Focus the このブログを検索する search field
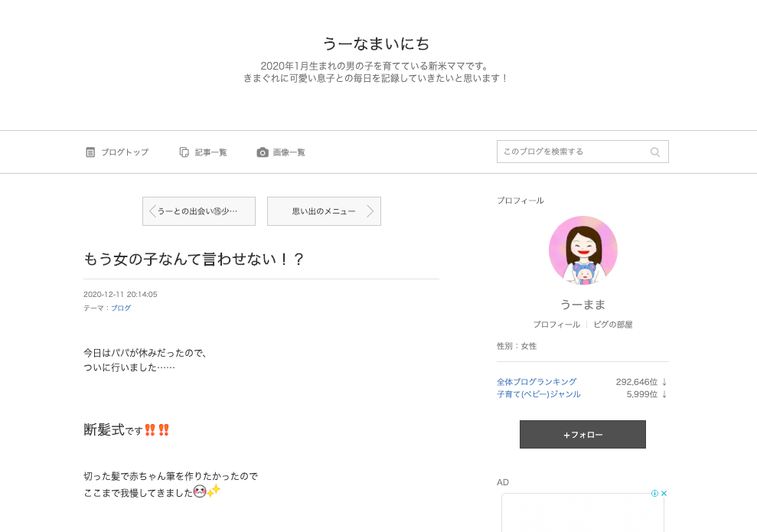The image size is (757, 532). (582, 152)
